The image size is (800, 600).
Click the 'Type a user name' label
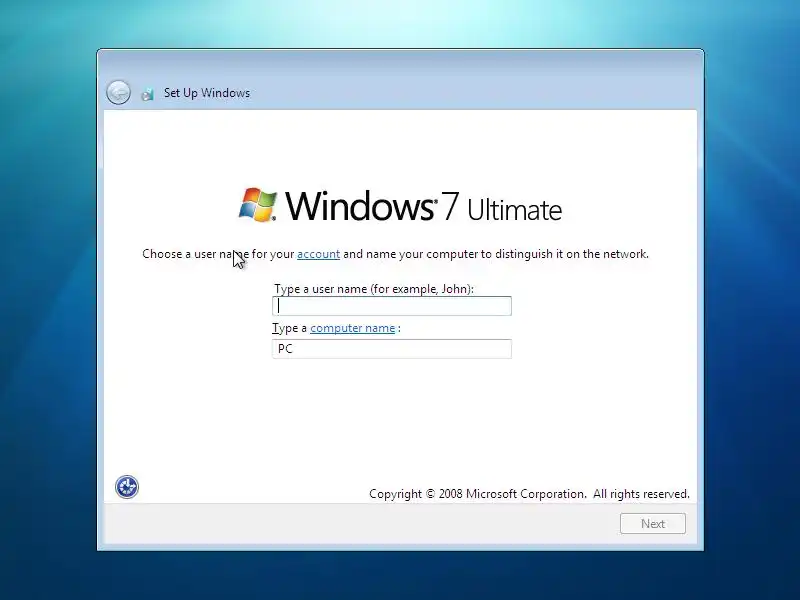373,289
